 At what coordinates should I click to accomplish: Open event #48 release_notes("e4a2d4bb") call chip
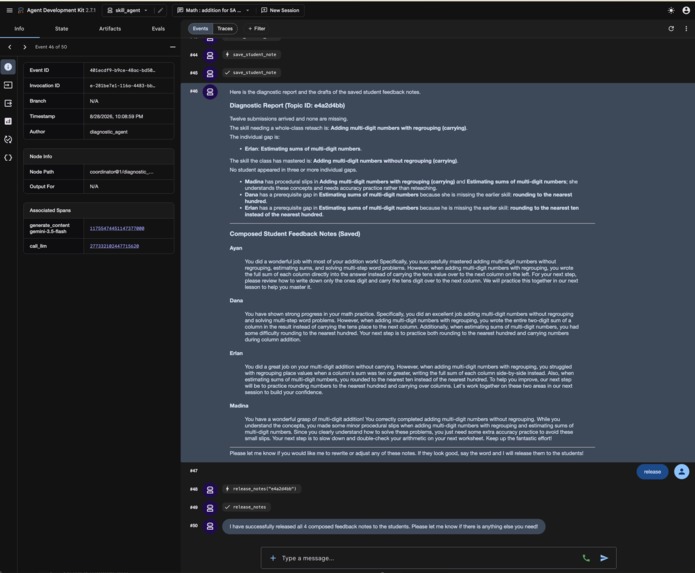coord(262,489)
